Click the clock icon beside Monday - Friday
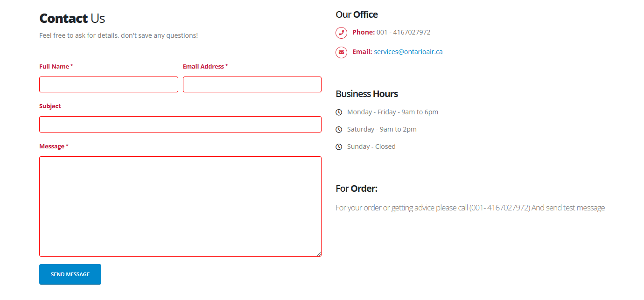This screenshot has width=644, height=300. pos(339,112)
